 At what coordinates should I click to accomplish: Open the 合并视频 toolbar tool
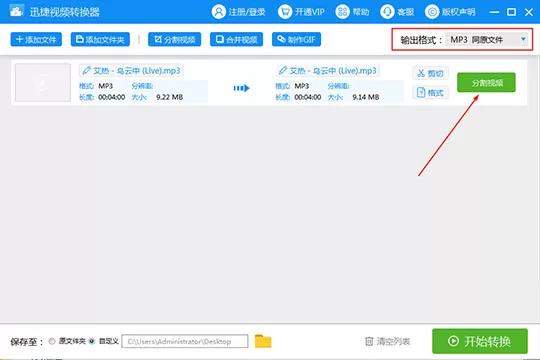(x=236, y=39)
